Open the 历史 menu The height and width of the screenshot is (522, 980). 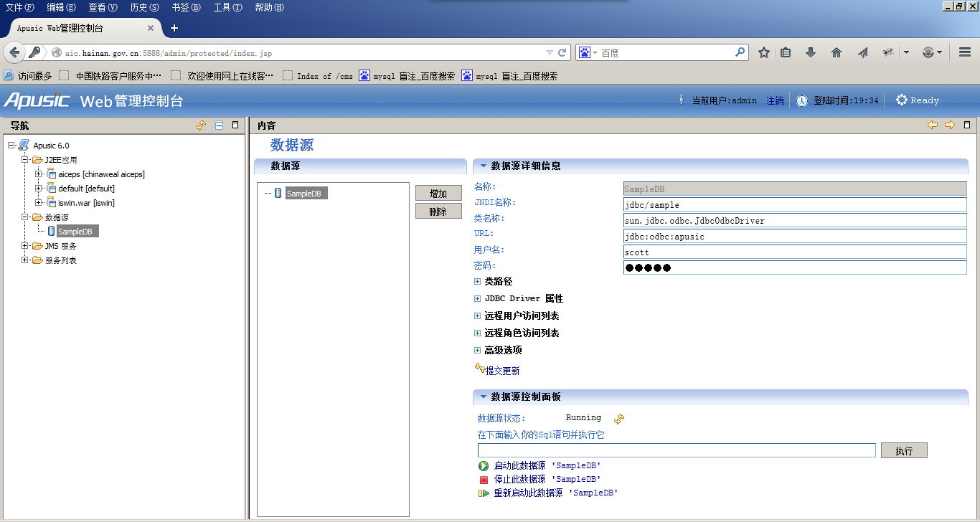(x=144, y=7)
